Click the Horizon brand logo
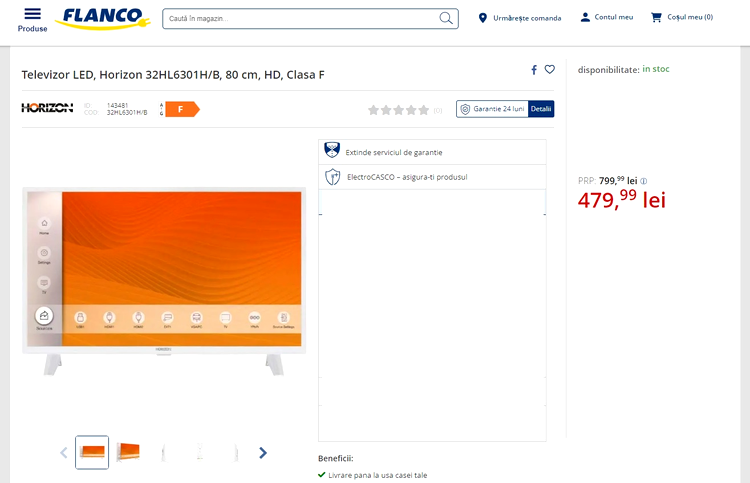This screenshot has height=483, width=750. (47, 108)
